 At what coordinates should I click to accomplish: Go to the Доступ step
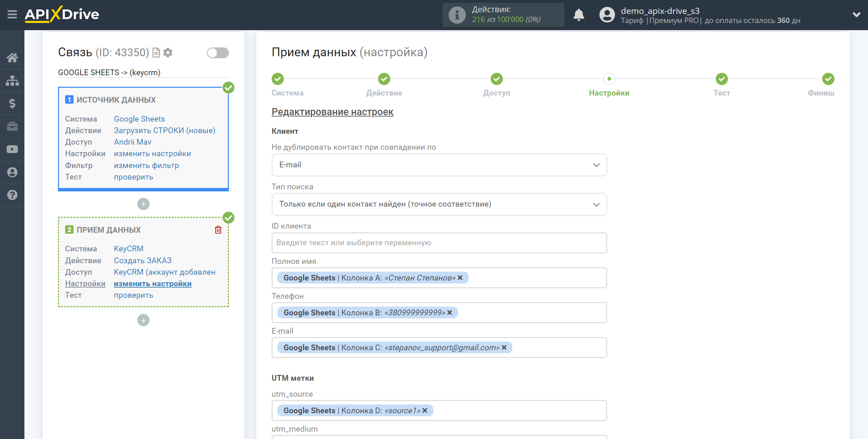click(497, 79)
